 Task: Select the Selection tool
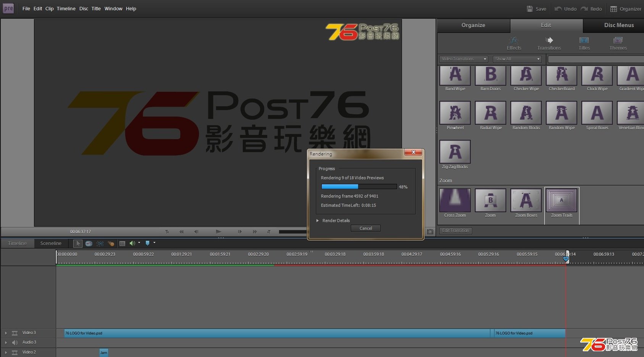tap(77, 243)
